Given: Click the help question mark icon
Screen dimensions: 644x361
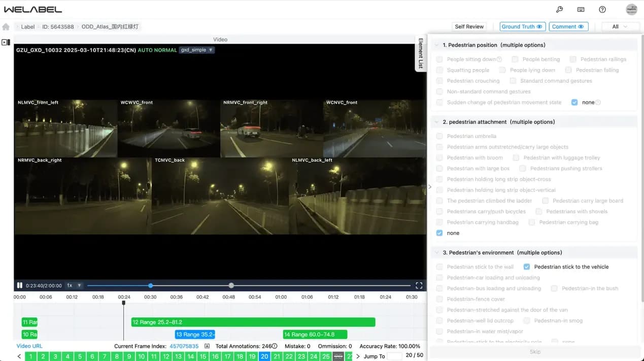Looking at the screenshot, I should pyautogui.click(x=602, y=10).
